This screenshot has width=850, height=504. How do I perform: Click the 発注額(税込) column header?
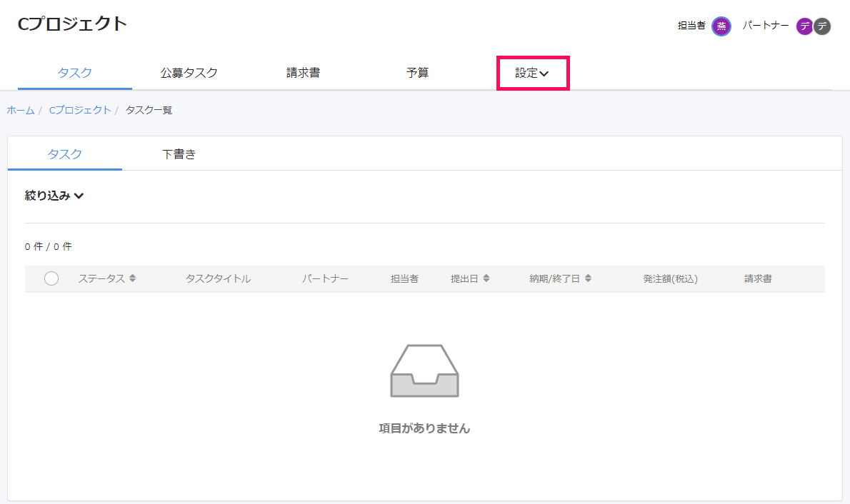point(671,278)
